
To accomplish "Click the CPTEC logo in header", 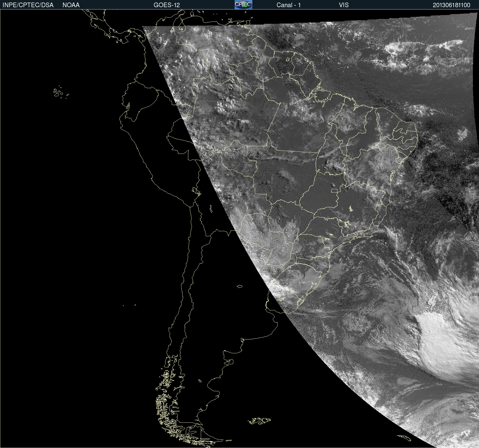I will (x=243, y=5).
